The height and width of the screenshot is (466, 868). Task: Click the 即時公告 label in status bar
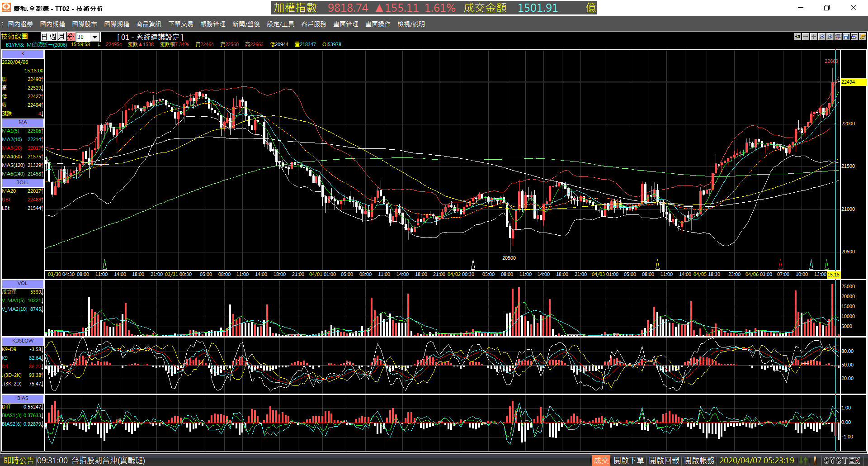coord(19,461)
